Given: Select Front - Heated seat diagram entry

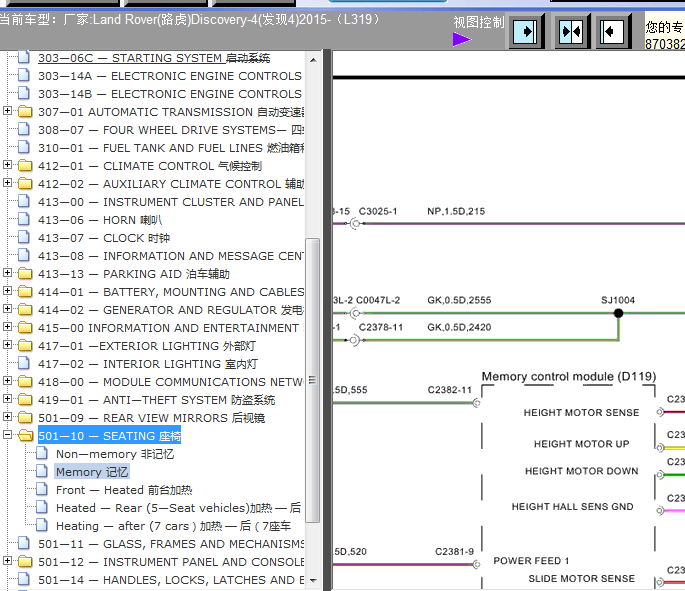Looking at the screenshot, I should click(x=123, y=490).
